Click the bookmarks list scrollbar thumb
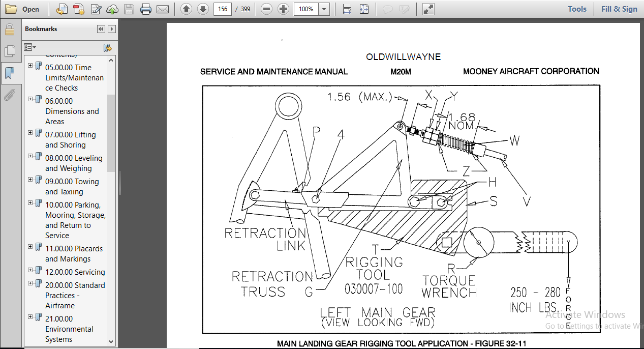644x349 pixels. tap(111, 133)
